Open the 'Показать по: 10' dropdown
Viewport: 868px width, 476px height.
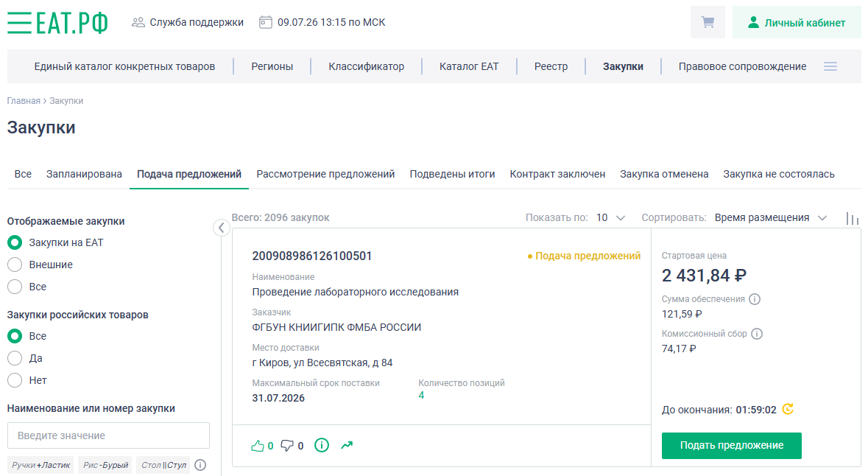(x=610, y=218)
